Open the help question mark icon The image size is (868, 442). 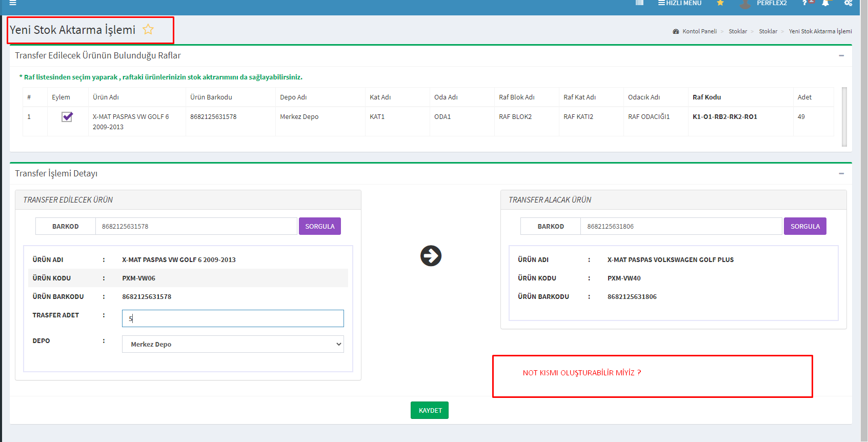(805, 3)
